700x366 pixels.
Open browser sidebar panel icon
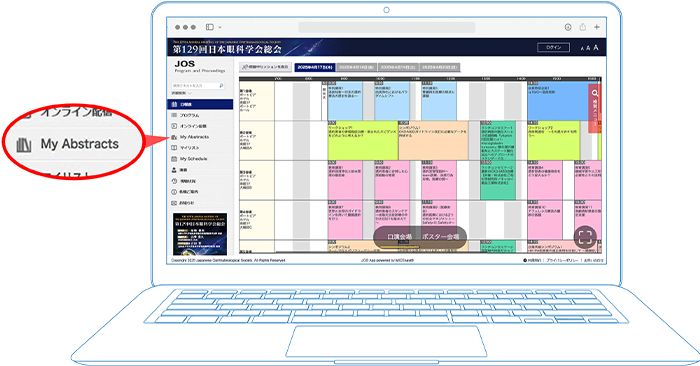pos(209,27)
